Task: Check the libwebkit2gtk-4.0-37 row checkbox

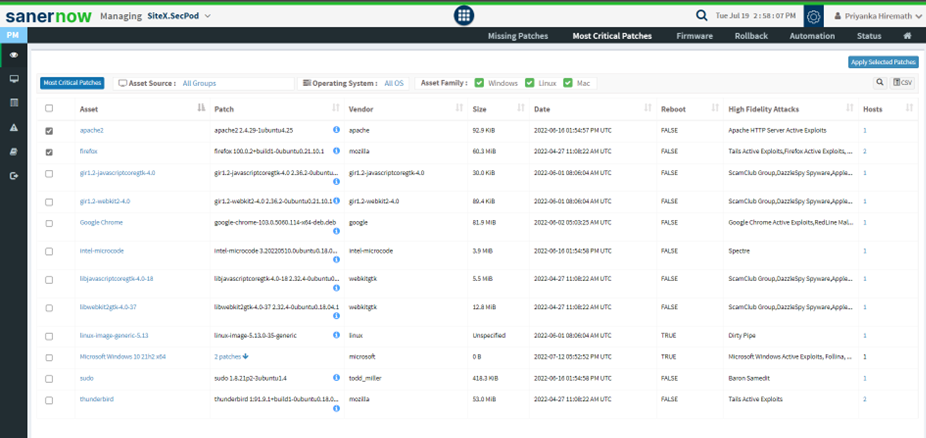Action: coord(49,308)
